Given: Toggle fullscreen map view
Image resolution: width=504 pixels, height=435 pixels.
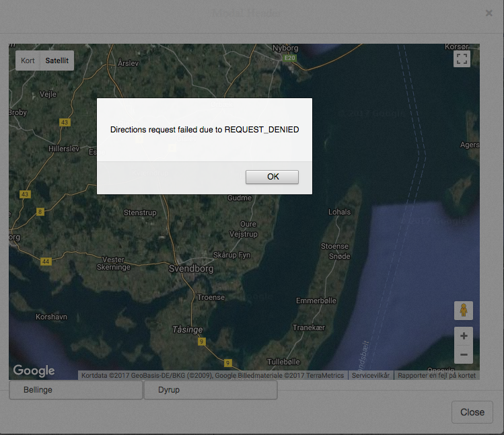Looking at the screenshot, I should 462,58.
